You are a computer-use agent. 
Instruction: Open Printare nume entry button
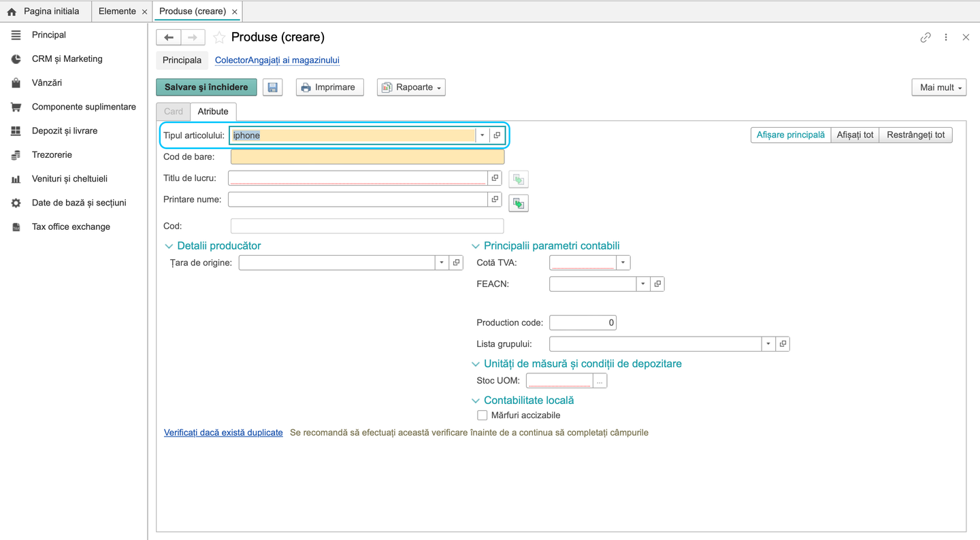(x=495, y=199)
